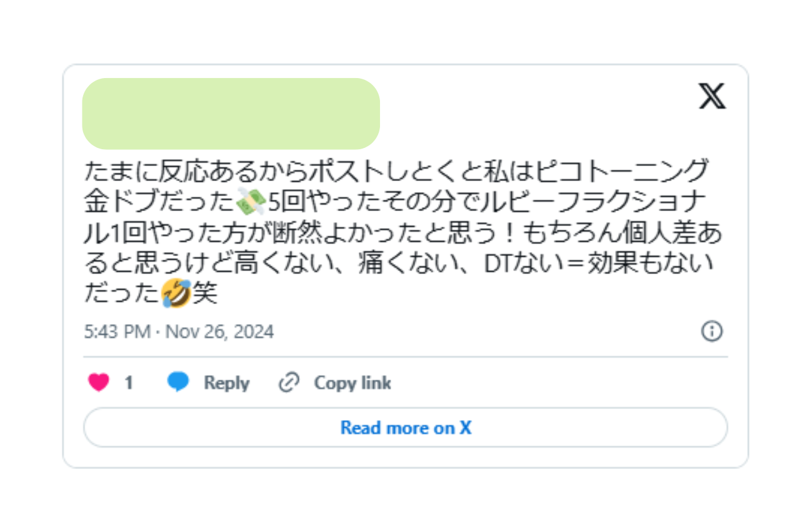Click the tweet line starting with 金ドブだった
The height and width of the screenshot is (532, 800).
tap(403, 202)
